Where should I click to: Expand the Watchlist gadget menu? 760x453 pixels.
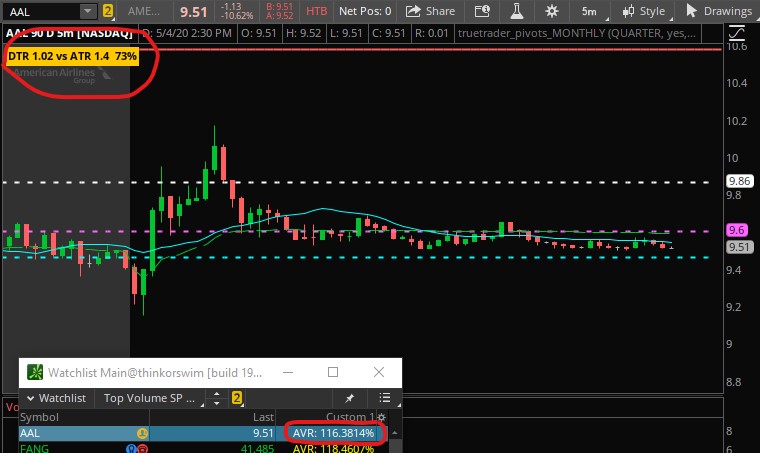[62, 397]
